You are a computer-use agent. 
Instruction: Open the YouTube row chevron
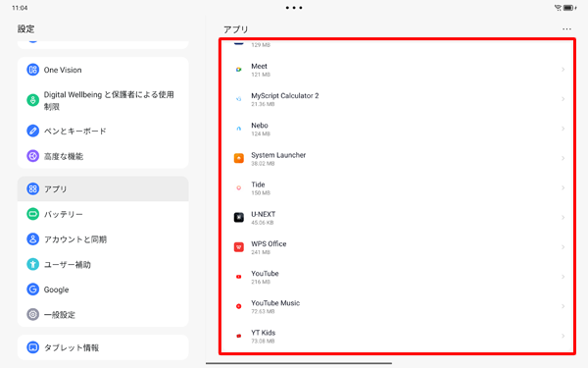pyautogui.click(x=563, y=277)
